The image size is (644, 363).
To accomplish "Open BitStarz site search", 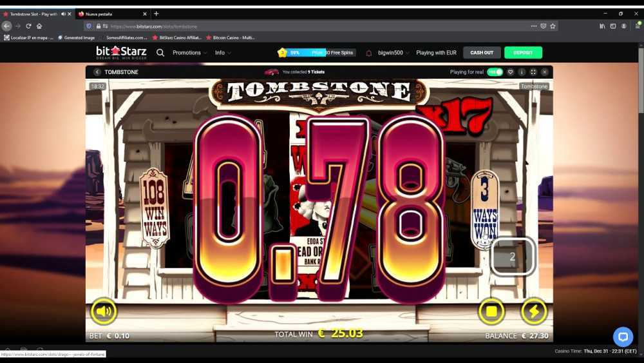I will pos(160,53).
